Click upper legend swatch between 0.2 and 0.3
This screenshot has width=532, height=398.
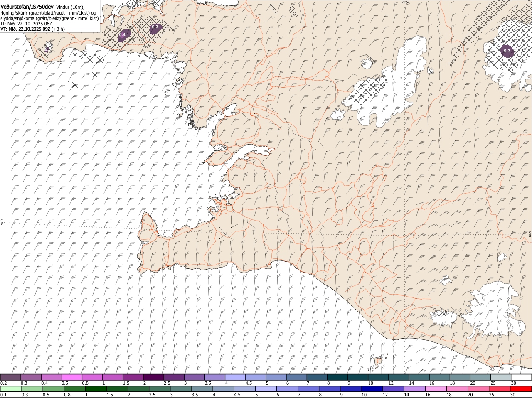coord(11,377)
